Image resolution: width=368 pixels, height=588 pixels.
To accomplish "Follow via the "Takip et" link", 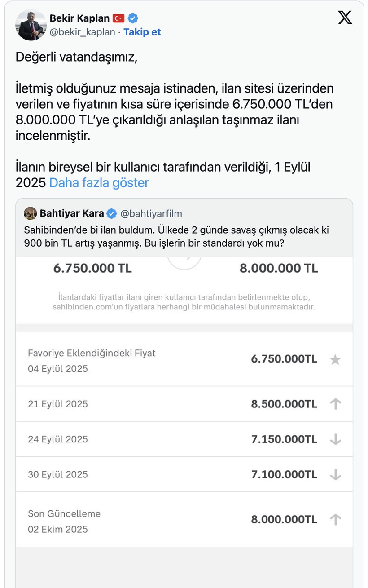I will pyautogui.click(x=142, y=32).
